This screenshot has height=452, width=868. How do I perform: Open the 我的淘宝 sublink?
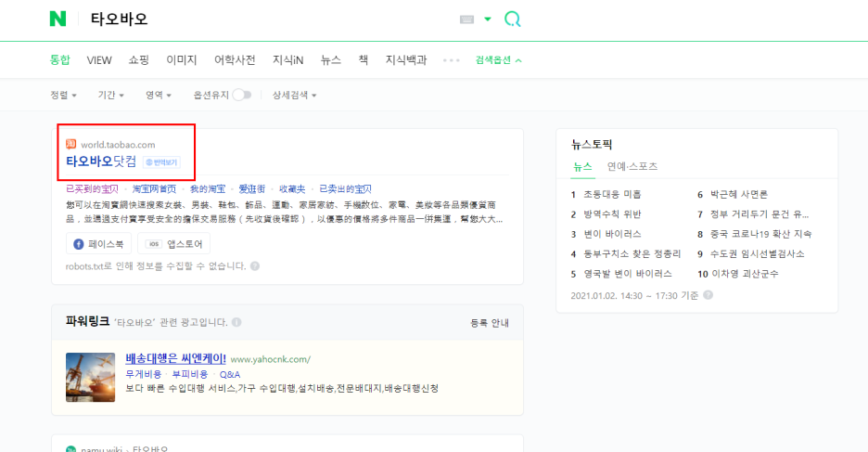(x=208, y=189)
